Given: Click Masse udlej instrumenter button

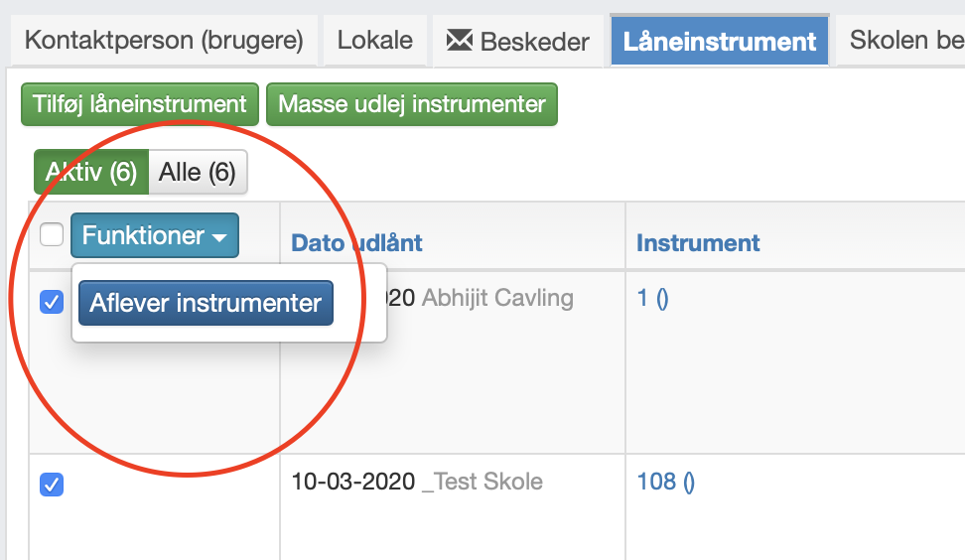Looking at the screenshot, I should click(x=412, y=104).
